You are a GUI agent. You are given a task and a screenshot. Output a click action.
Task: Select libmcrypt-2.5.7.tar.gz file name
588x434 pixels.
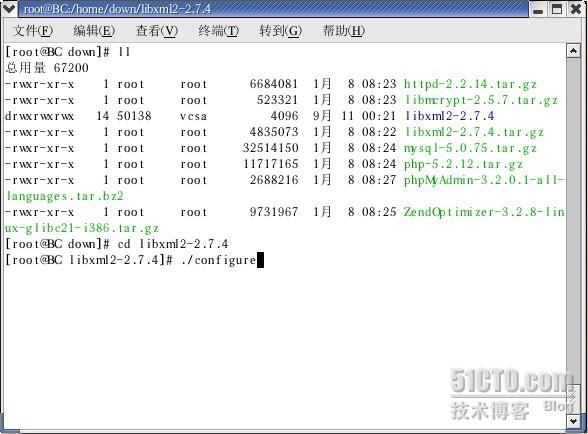pyautogui.click(x=481, y=100)
